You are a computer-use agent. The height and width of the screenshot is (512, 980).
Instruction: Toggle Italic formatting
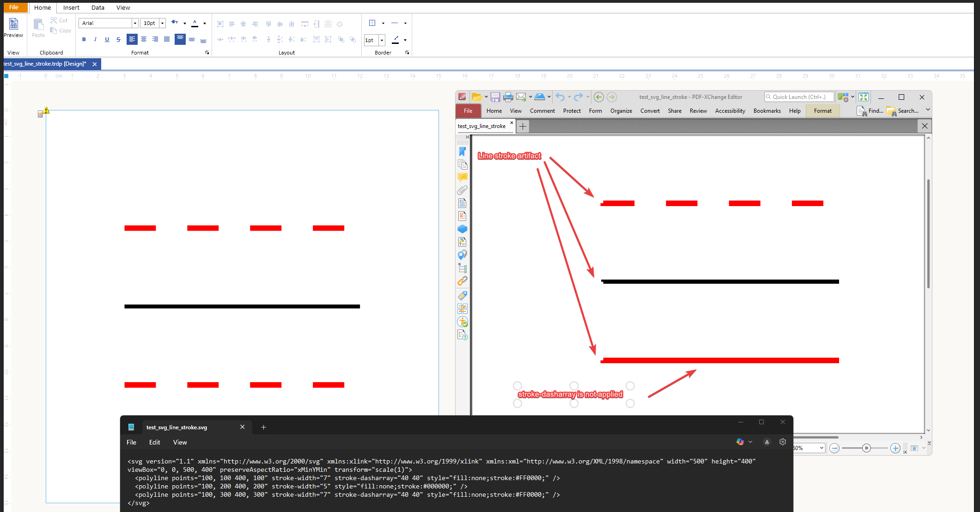click(x=95, y=39)
